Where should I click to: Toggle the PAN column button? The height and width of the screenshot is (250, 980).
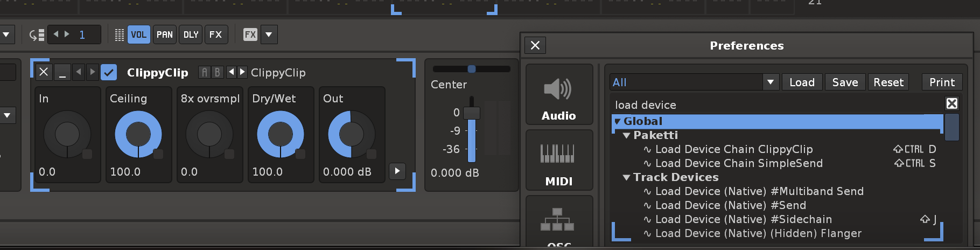coord(164,34)
